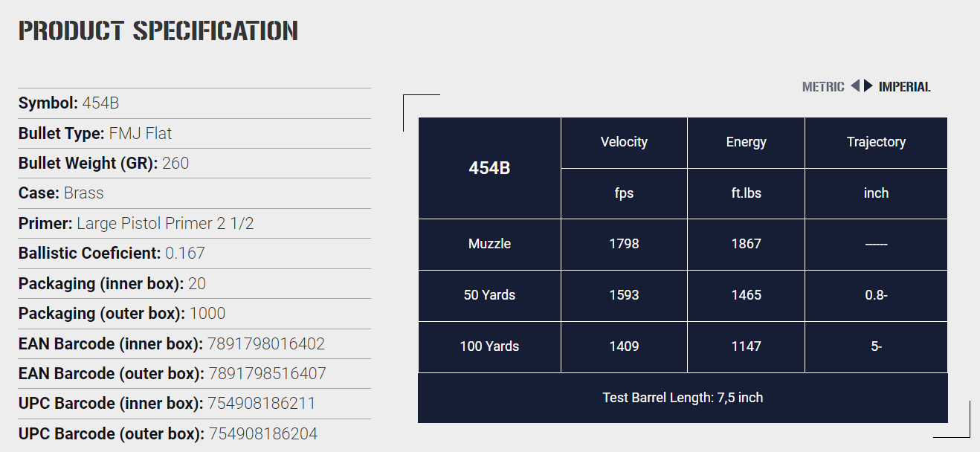This screenshot has height=452, width=980.
Task: Click the Test Barrel Length footer
Action: click(683, 398)
